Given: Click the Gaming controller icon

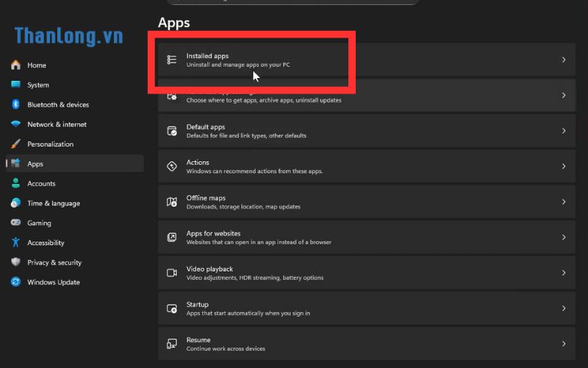Looking at the screenshot, I should pos(15,223).
